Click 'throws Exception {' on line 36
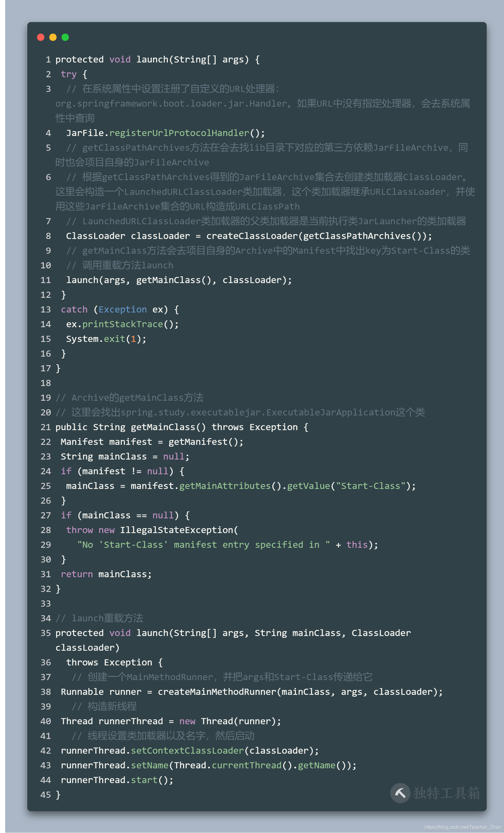The image size is (504, 833). [114, 662]
